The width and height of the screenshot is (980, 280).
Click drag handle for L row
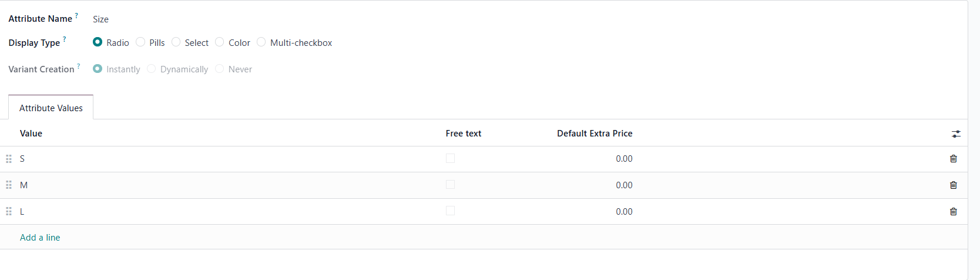coord(9,212)
